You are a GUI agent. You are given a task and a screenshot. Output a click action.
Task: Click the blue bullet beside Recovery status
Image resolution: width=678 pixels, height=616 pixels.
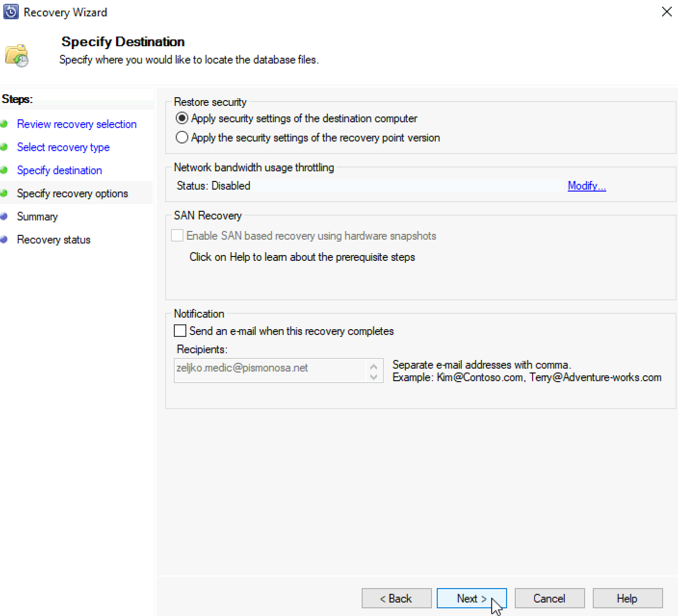click(4, 239)
